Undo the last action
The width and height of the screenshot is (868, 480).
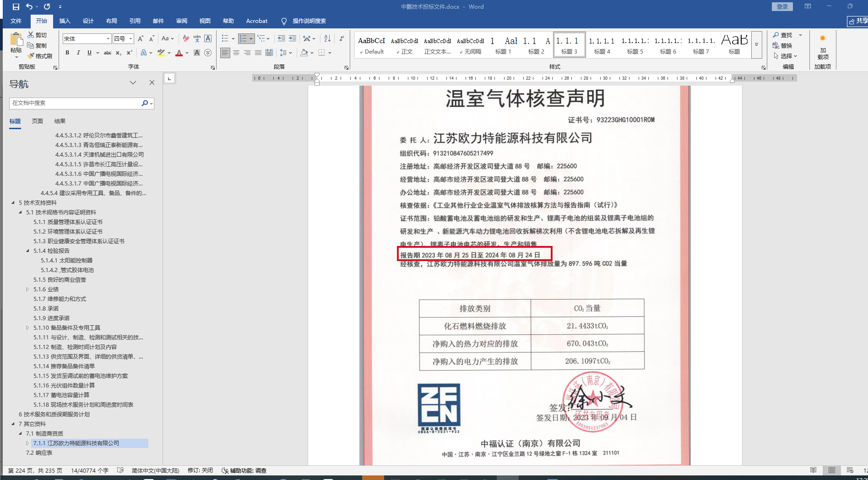pyautogui.click(x=29, y=7)
